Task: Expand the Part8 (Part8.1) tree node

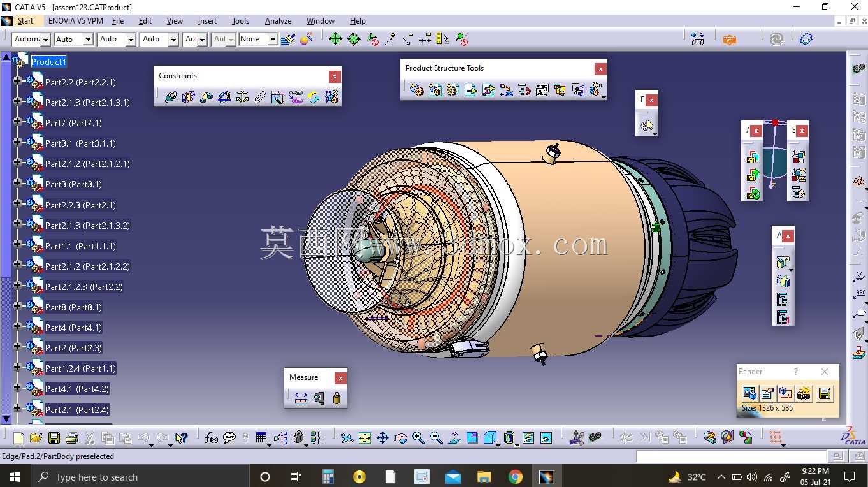Action: 17,307
